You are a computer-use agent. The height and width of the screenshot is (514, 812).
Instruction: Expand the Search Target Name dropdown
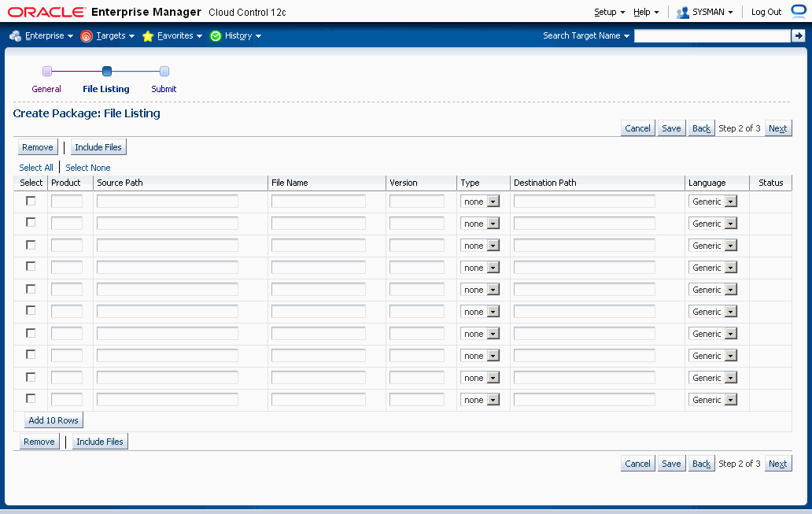click(x=626, y=35)
